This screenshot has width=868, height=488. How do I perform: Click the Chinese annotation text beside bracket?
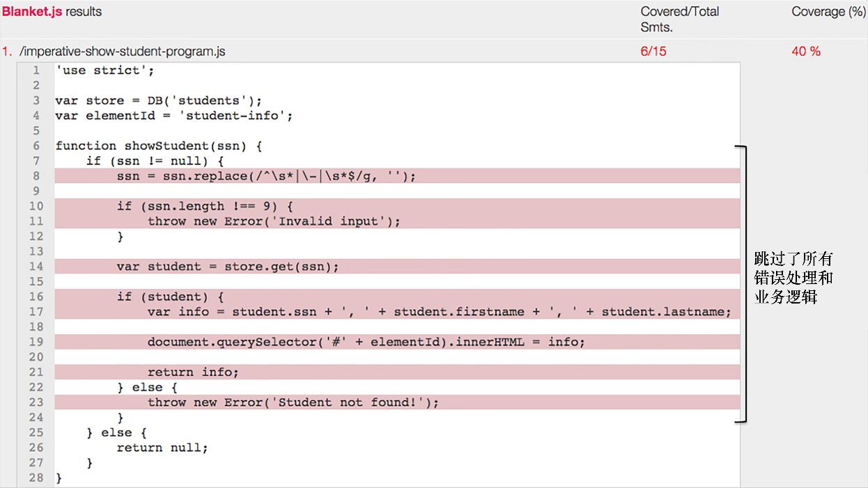pos(793,278)
